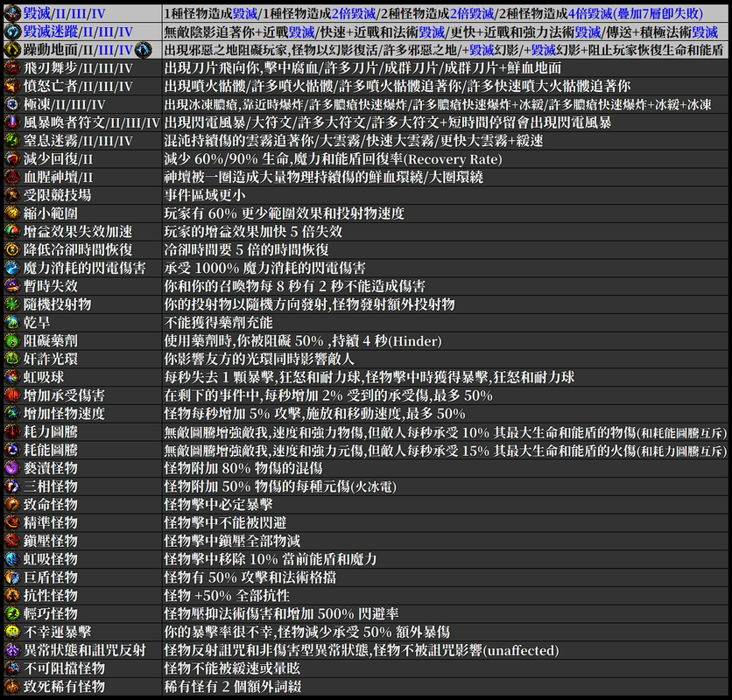732x700 pixels.
Task: Click the 魔力消耗的閃電傷害 icon
Action: tap(12, 269)
